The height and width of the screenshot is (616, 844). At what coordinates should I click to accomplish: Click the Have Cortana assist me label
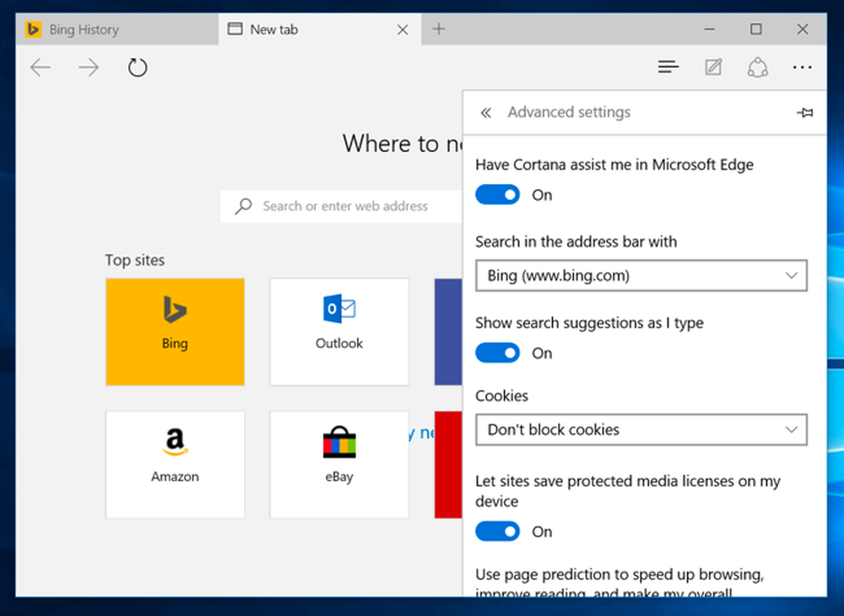point(614,165)
